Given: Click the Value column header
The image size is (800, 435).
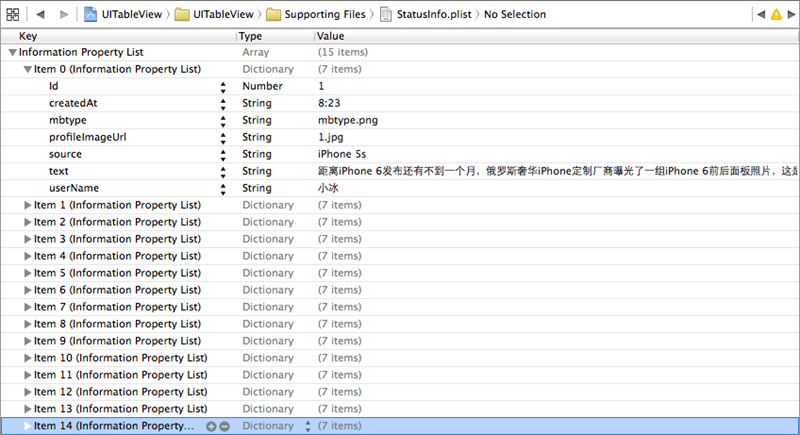Looking at the screenshot, I should coord(330,36).
